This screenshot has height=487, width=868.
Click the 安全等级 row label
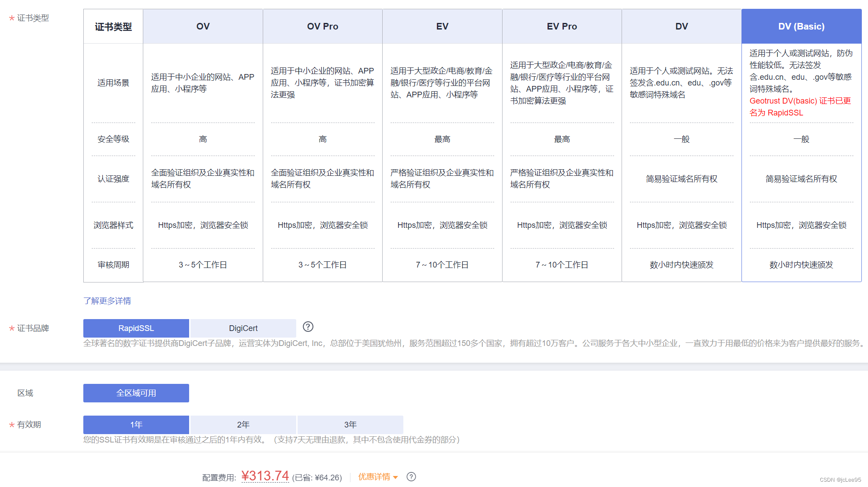(113, 139)
